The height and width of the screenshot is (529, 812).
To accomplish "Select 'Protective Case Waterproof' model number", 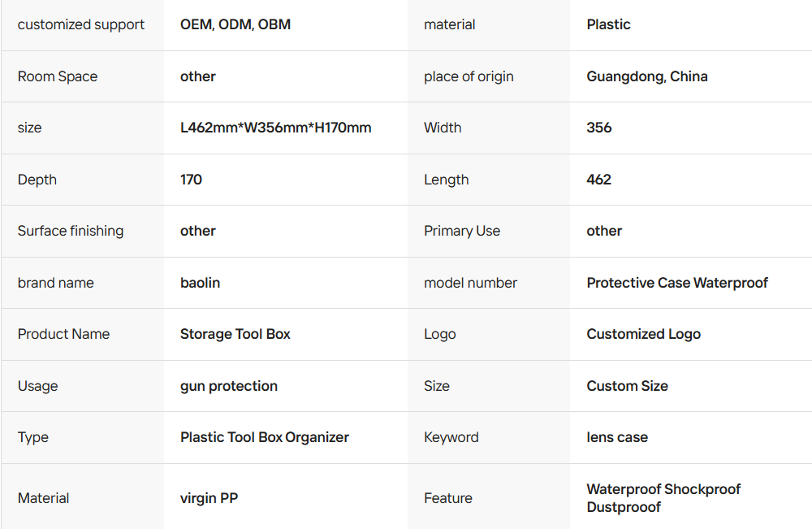I will tap(676, 283).
